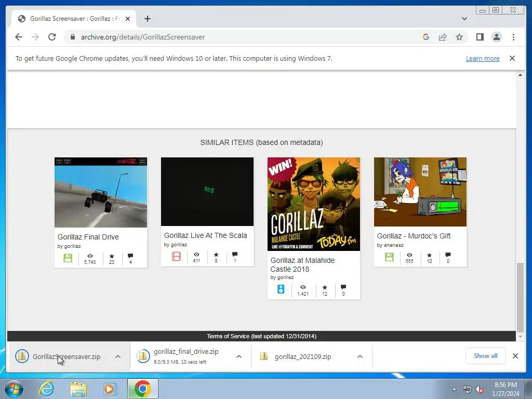532x399 pixels.
Task: Expand options for GorillazScreensaver.zip download
Action: tap(118, 356)
